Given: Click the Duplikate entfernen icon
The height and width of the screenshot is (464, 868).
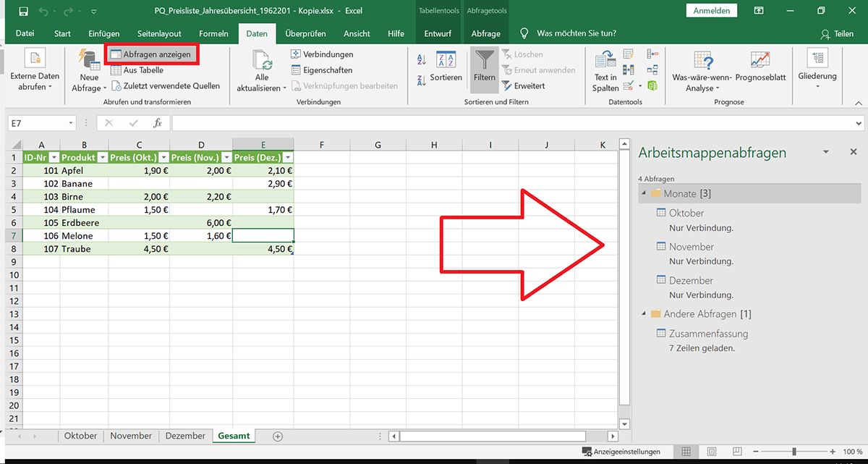Looking at the screenshot, I should coord(628,70).
